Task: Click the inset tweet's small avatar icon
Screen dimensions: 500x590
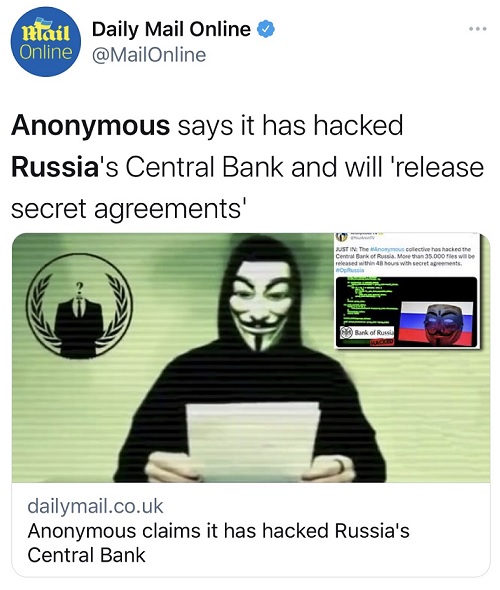Action: coord(342,237)
